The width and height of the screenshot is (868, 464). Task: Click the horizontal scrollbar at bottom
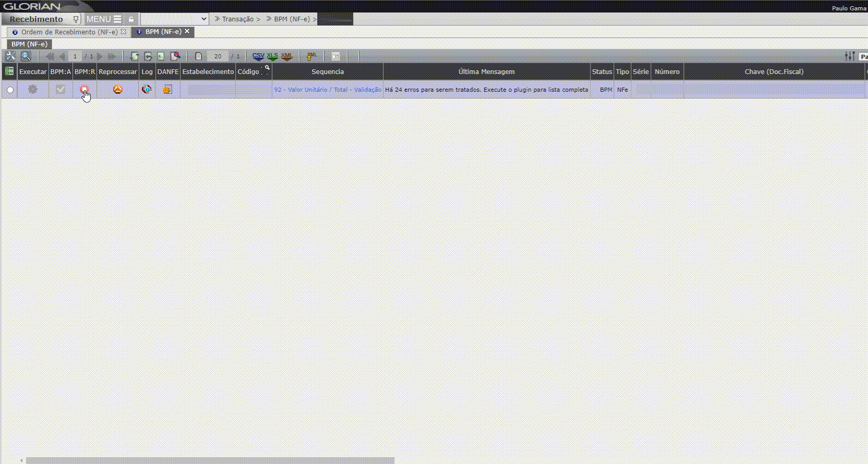[210, 460]
